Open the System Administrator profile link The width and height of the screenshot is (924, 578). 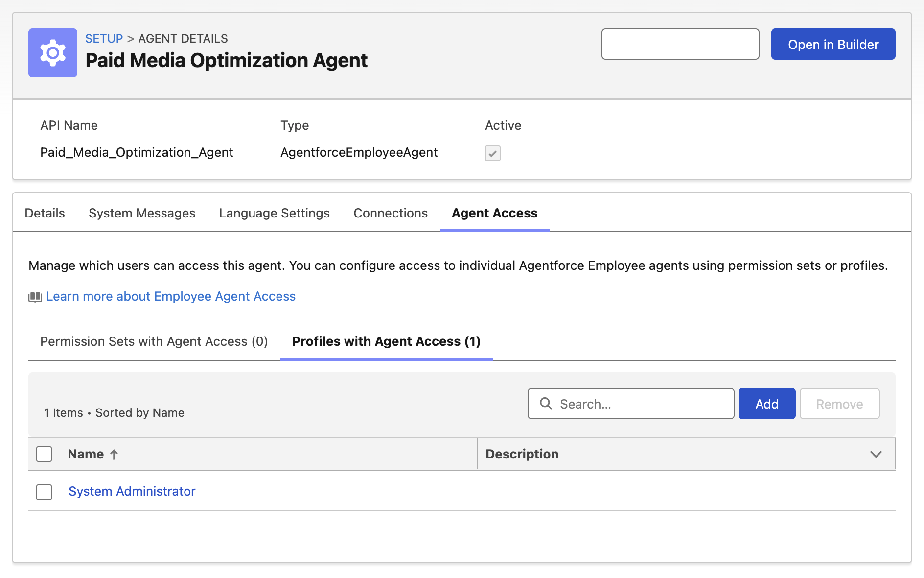point(131,491)
